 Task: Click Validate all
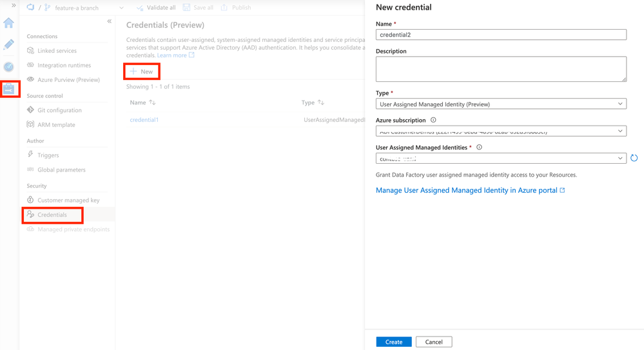155,7
